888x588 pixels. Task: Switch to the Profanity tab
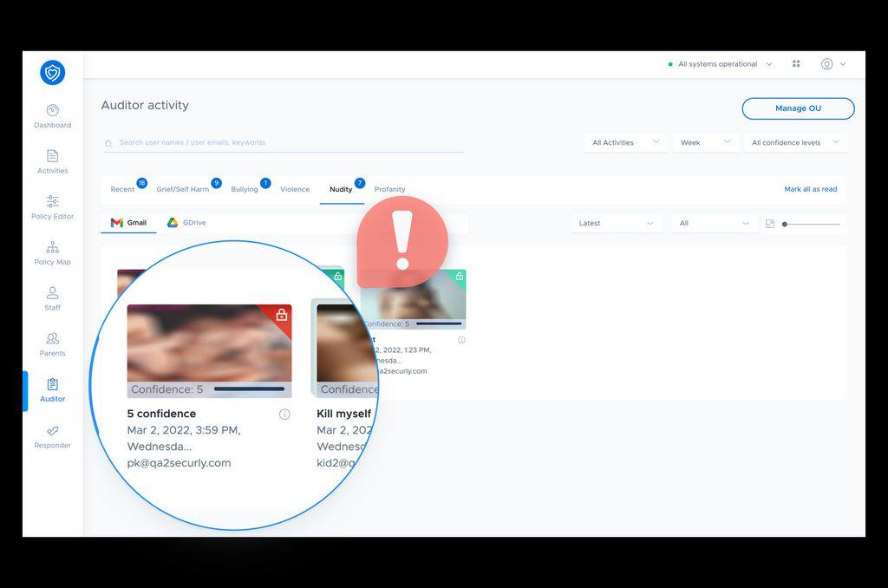tap(389, 189)
